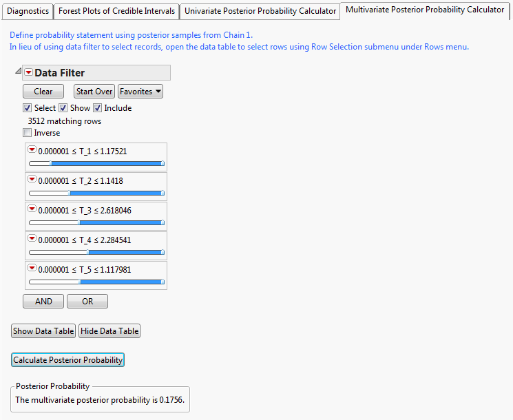Image resolution: width=513 pixels, height=420 pixels.
Task: Open the red triangle menu for T_3
Action: pos(32,209)
